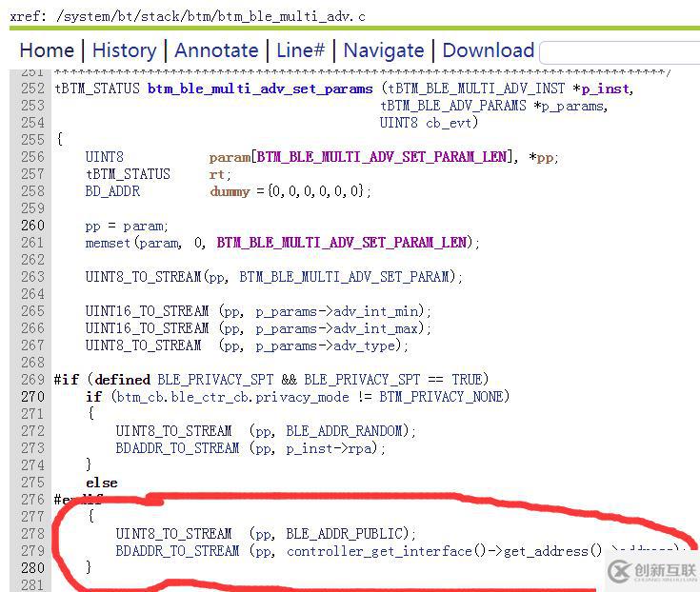
Task: Select rpa member on line 273
Action: tap(360, 449)
